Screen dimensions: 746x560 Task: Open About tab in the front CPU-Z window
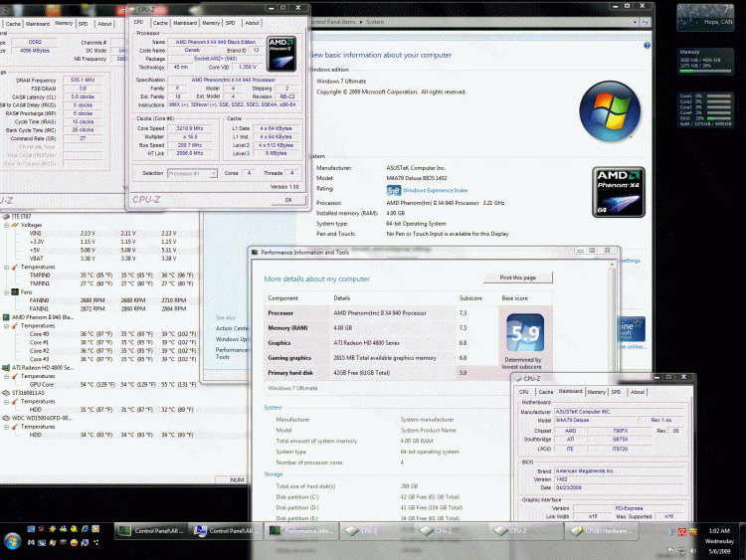[x=252, y=23]
